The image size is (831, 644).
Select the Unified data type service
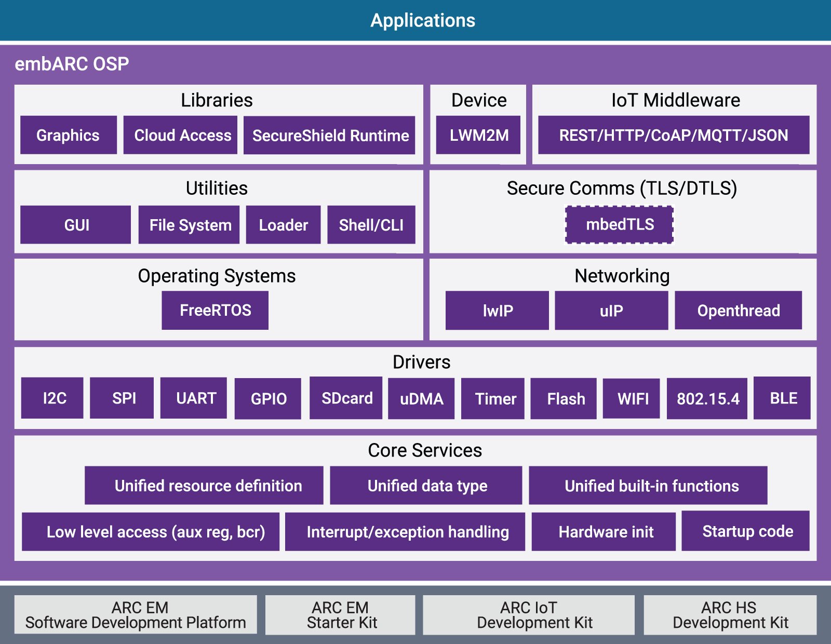(x=426, y=486)
